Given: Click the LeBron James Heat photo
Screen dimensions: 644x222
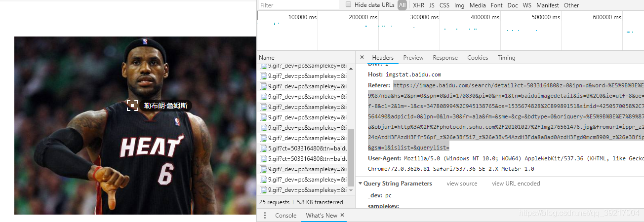Looking at the screenshot, I should click(135, 125).
